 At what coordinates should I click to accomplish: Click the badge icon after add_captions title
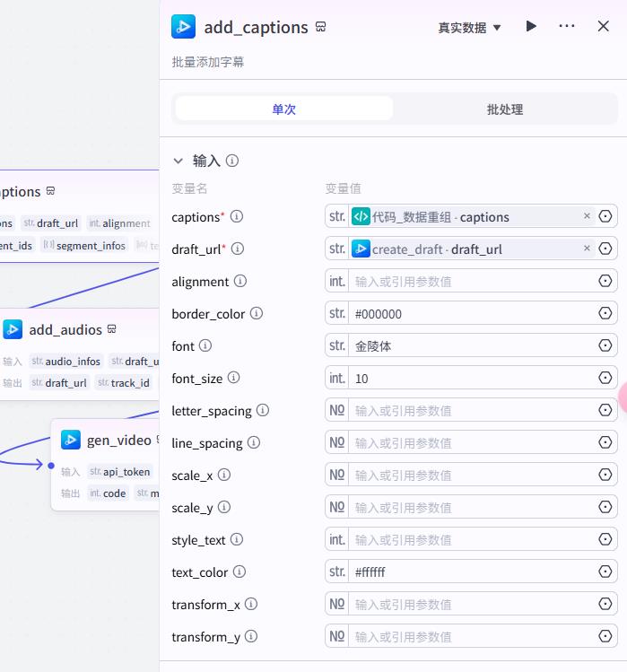click(320, 27)
